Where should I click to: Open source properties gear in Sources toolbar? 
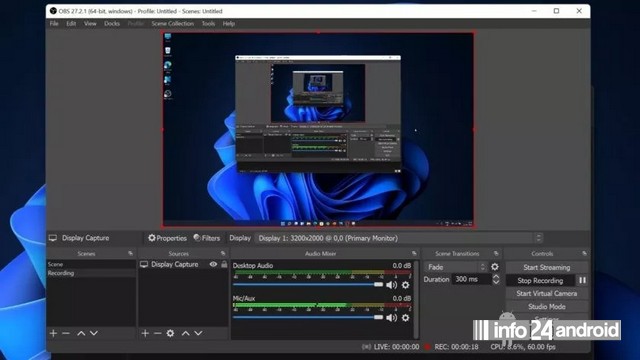tap(170, 333)
